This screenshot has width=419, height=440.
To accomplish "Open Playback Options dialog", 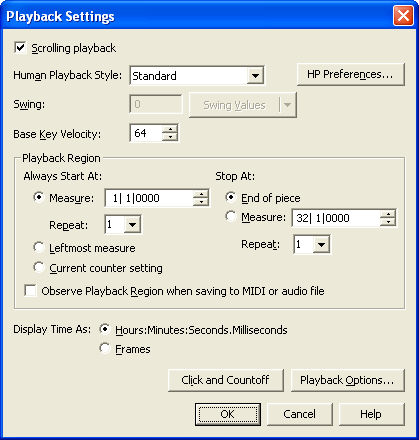I will pyautogui.click(x=347, y=380).
